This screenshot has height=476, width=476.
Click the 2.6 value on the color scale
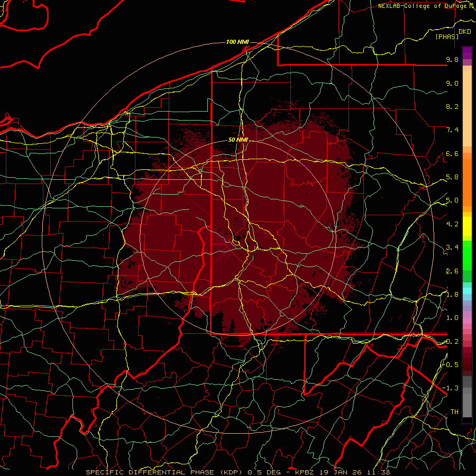point(452,271)
